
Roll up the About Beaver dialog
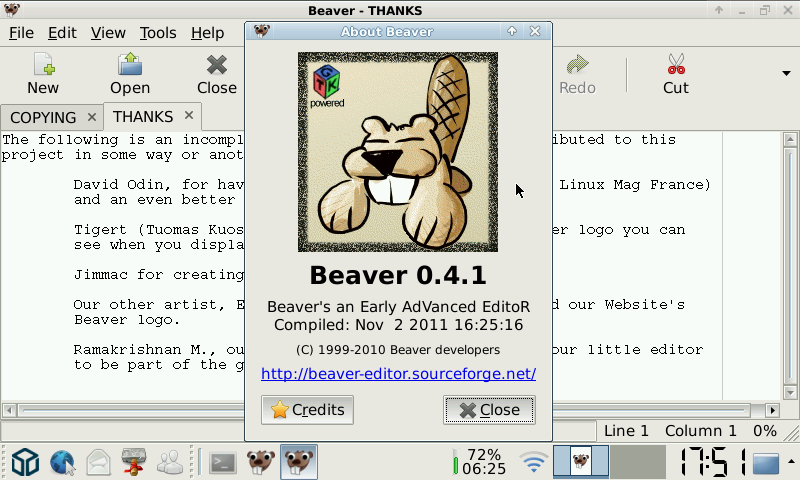coord(512,31)
